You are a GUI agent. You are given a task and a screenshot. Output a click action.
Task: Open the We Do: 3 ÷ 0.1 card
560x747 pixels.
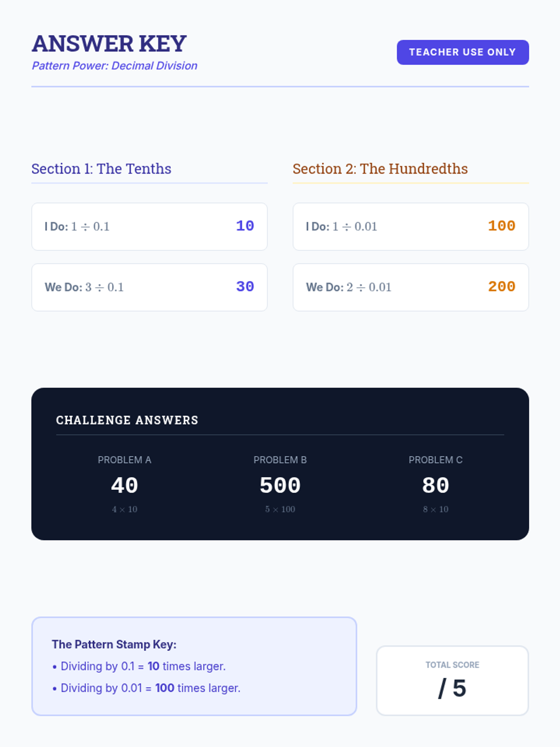(149, 287)
